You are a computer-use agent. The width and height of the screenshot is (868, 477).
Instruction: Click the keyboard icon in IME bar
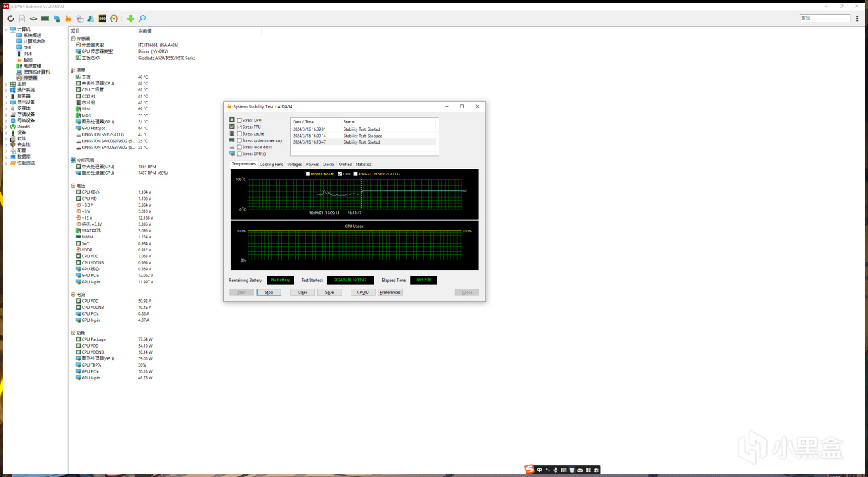pyautogui.click(x=564, y=470)
